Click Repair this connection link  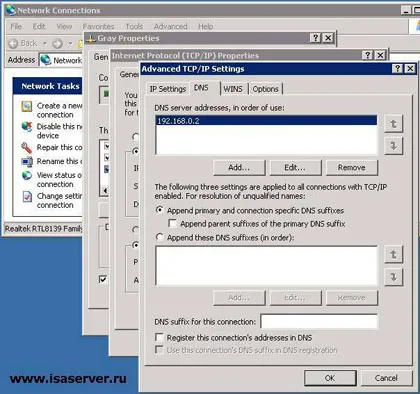click(x=59, y=147)
